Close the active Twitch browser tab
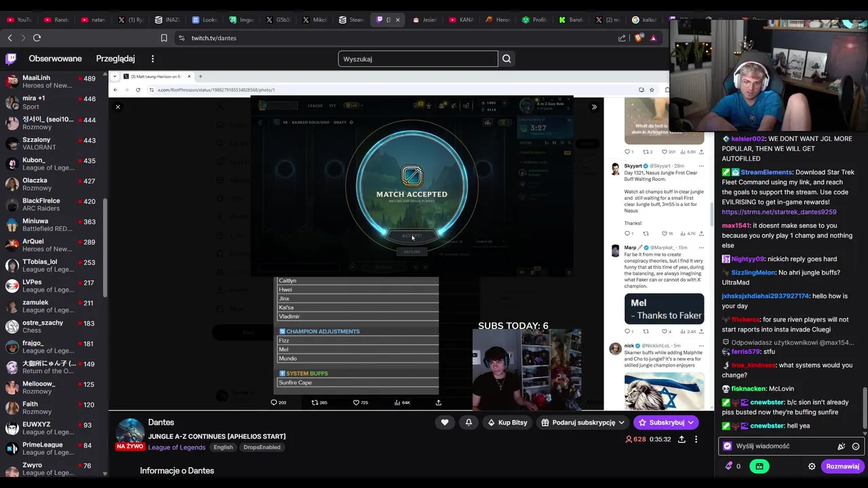This screenshot has height=488, width=868. tap(397, 20)
